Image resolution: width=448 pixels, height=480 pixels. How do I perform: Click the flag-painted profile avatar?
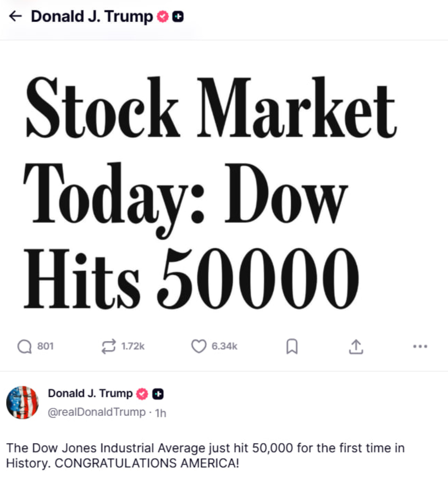click(x=22, y=402)
